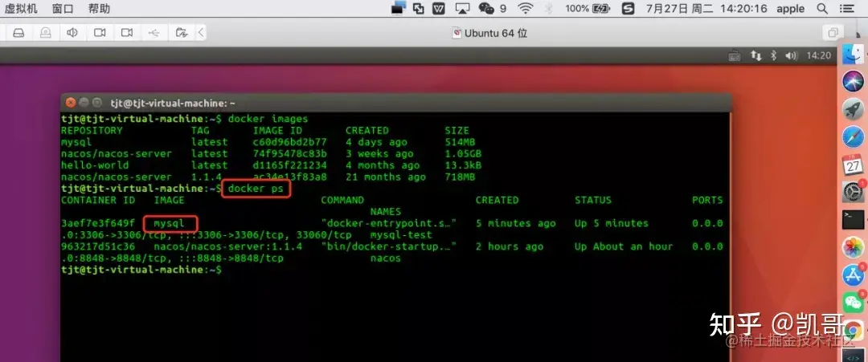The width and height of the screenshot is (868, 362).
Task: Click container ID 3aef7e3f649f
Action: pos(97,223)
